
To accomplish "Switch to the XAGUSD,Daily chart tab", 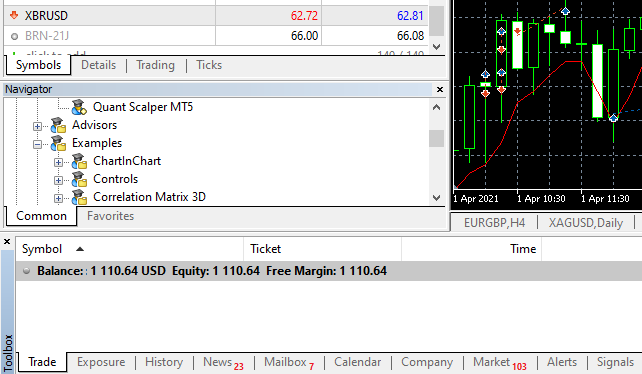I will 585,223.
